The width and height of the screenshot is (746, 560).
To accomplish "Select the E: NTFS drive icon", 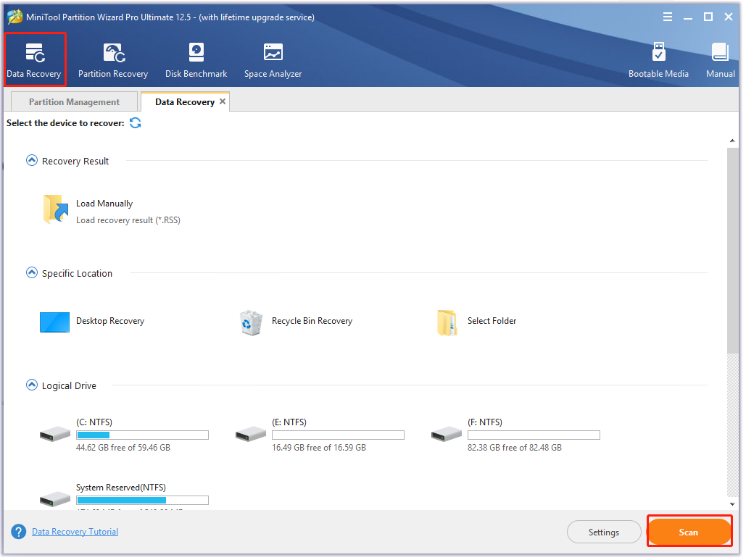I will click(x=251, y=433).
